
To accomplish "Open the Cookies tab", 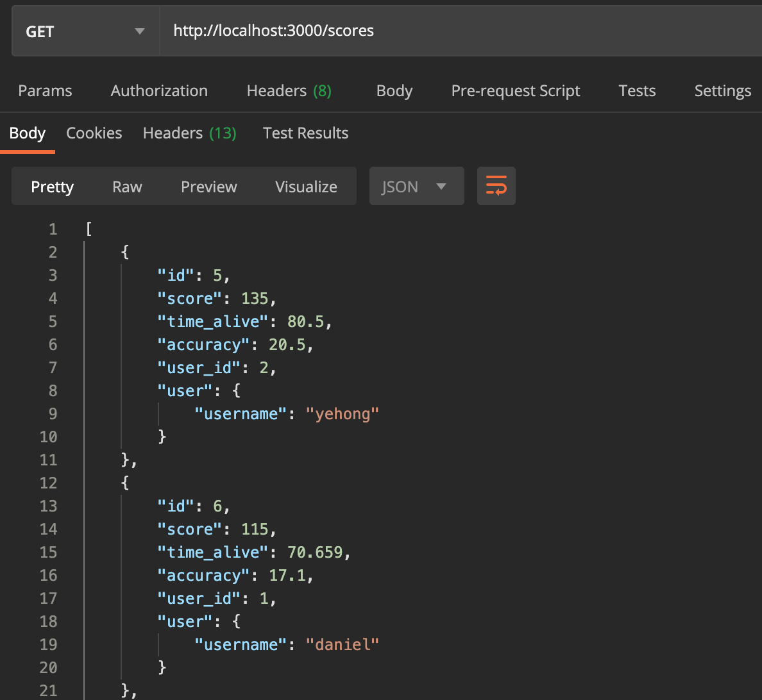I will (x=94, y=133).
